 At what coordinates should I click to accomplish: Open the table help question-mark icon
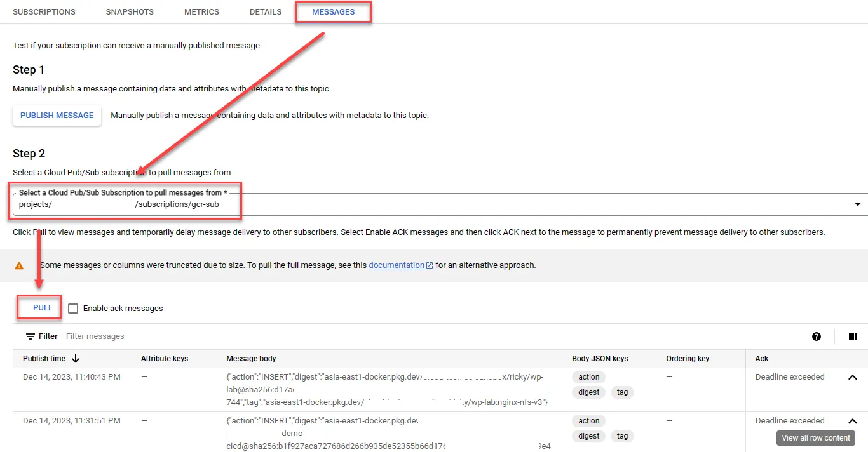817,336
